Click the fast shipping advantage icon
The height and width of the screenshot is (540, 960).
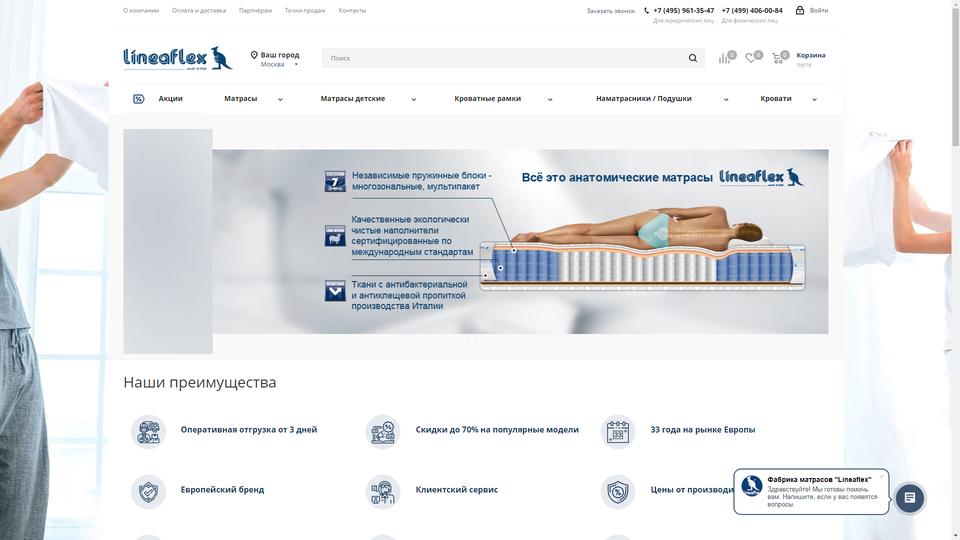pos(148,432)
